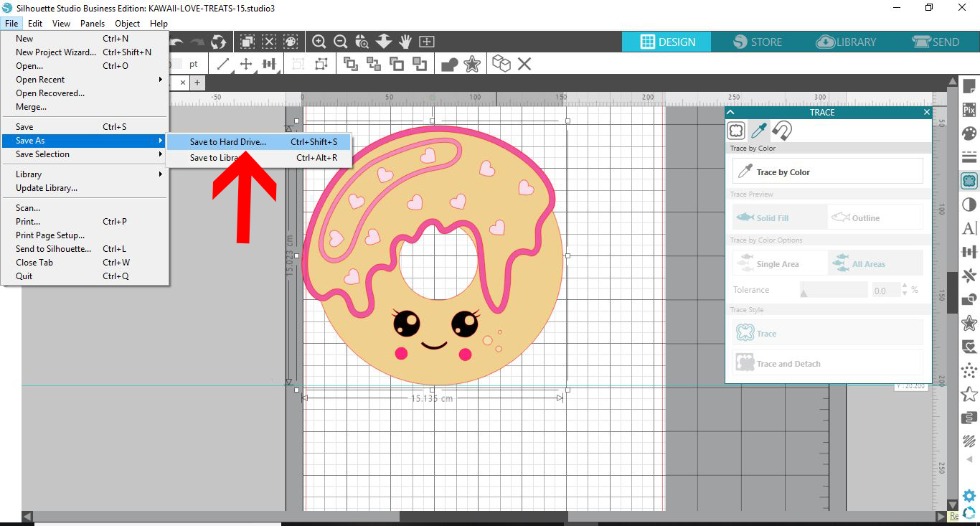The width and height of the screenshot is (980, 526).
Task: Select Solid Fill trace preview
Action: click(x=780, y=217)
